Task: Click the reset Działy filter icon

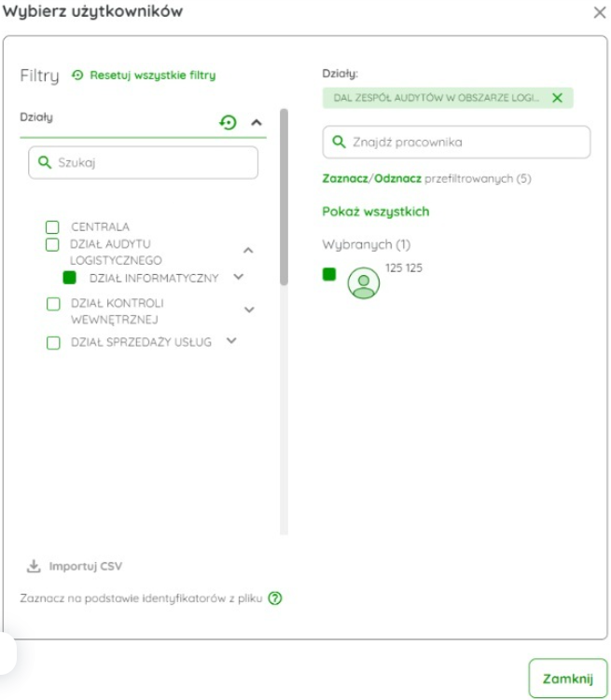Action: point(228,122)
